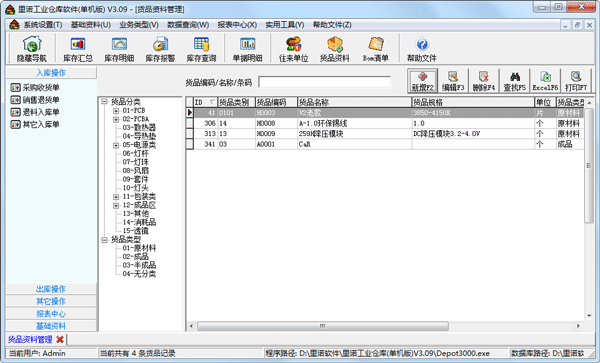Select row with A-1.0环保锡线
600x363 pixels.
(388, 123)
